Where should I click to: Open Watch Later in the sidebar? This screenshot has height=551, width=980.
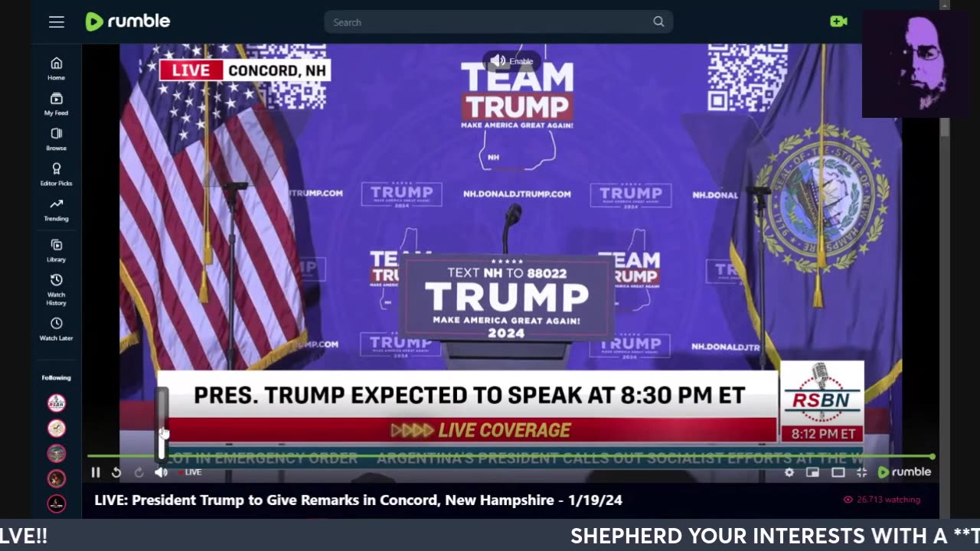[x=56, y=328]
